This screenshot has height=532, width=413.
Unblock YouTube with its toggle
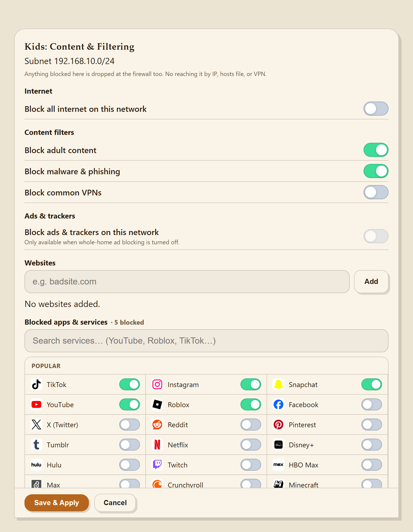tap(130, 404)
